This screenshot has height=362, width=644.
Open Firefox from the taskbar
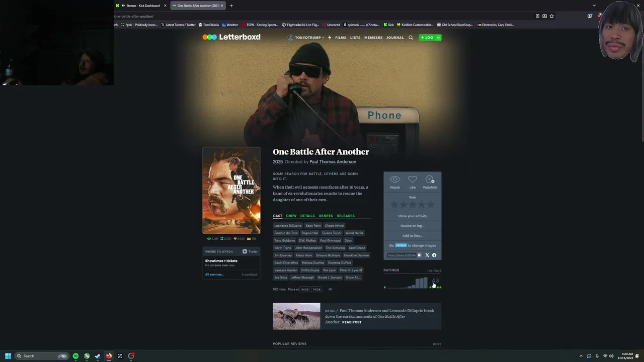coord(109,356)
